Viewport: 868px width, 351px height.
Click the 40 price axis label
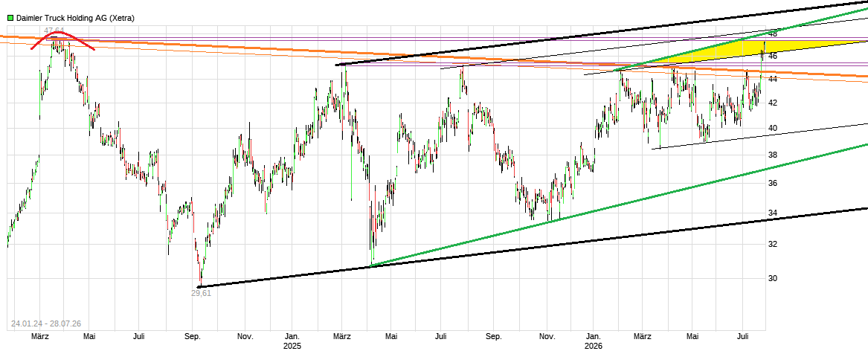pos(772,128)
